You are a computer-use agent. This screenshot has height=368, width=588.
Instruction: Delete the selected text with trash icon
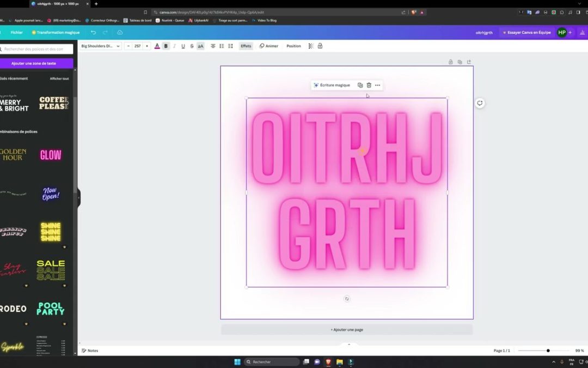369,85
